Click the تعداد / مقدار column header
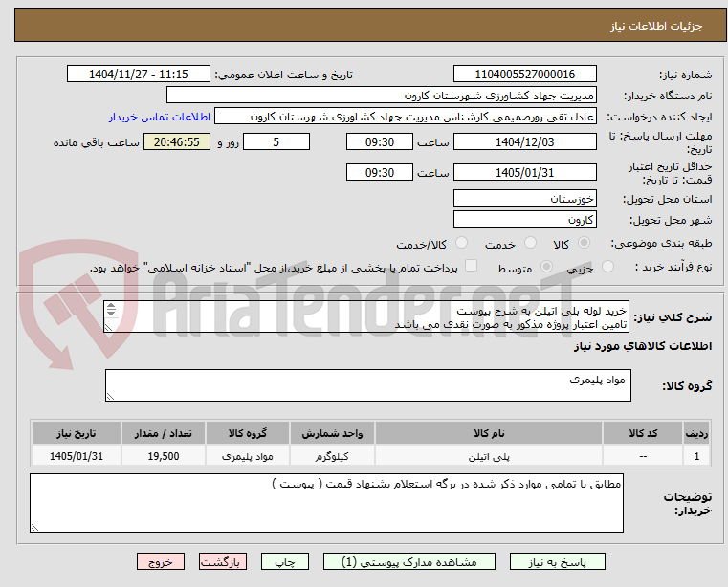728x587 pixels. click(163, 433)
